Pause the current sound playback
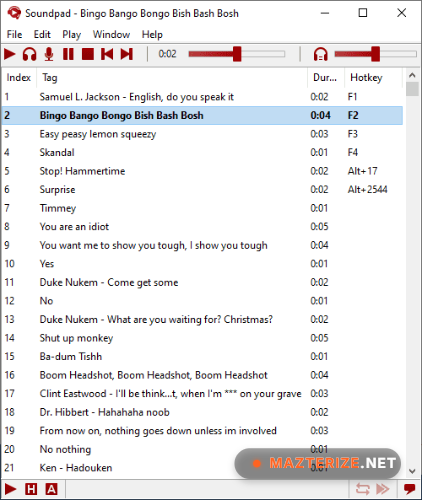This screenshot has height=500, width=422. [x=68, y=54]
